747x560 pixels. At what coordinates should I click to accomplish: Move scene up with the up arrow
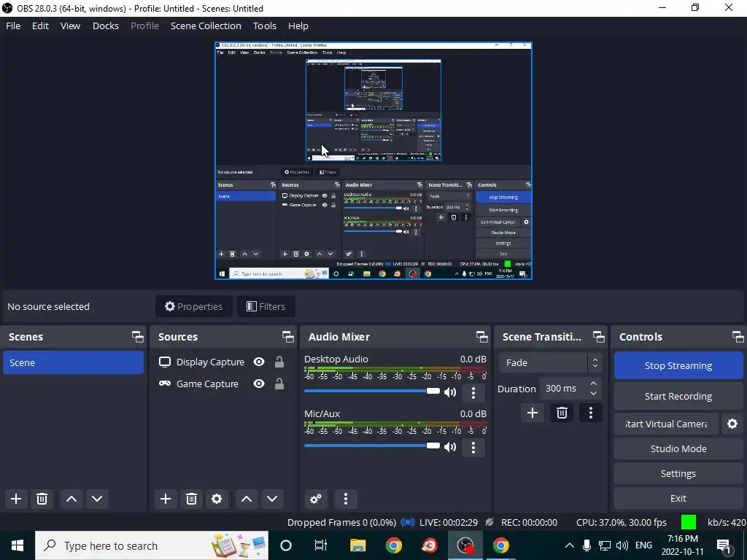71,499
